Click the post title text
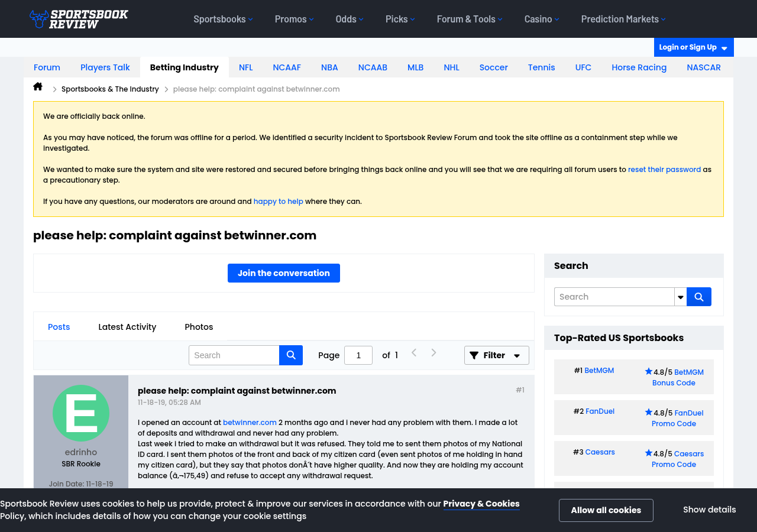This screenshot has width=757, height=532. click(237, 391)
